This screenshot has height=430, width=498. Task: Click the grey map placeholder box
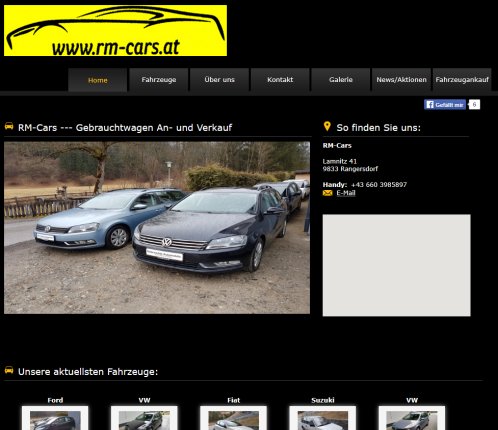[x=396, y=265]
